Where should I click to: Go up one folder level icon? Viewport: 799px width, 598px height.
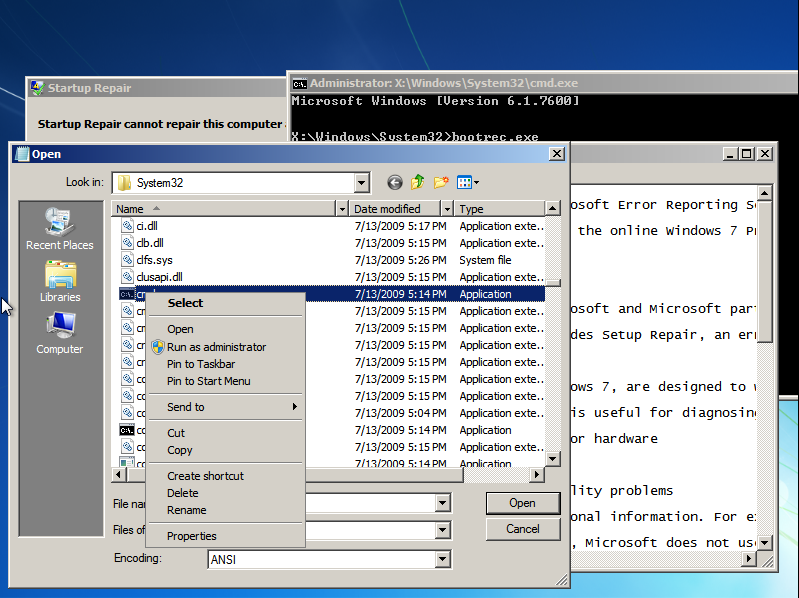[x=418, y=182]
